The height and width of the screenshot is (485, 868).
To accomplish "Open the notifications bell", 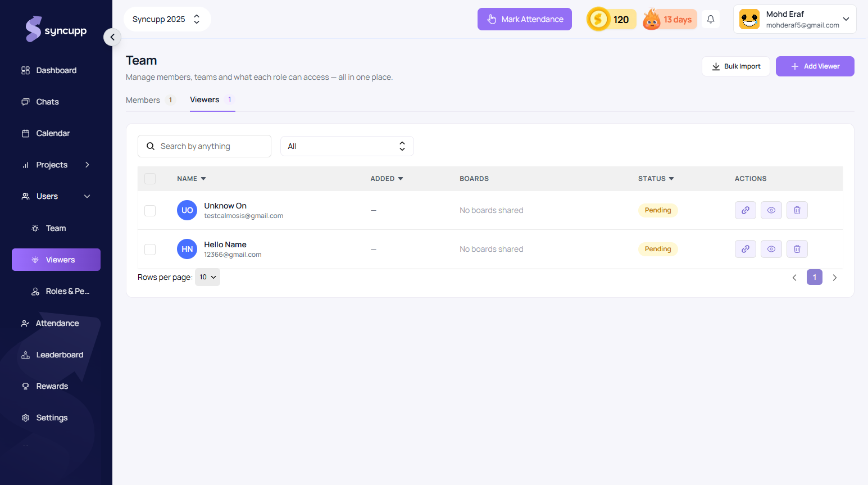I will pyautogui.click(x=711, y=19).
